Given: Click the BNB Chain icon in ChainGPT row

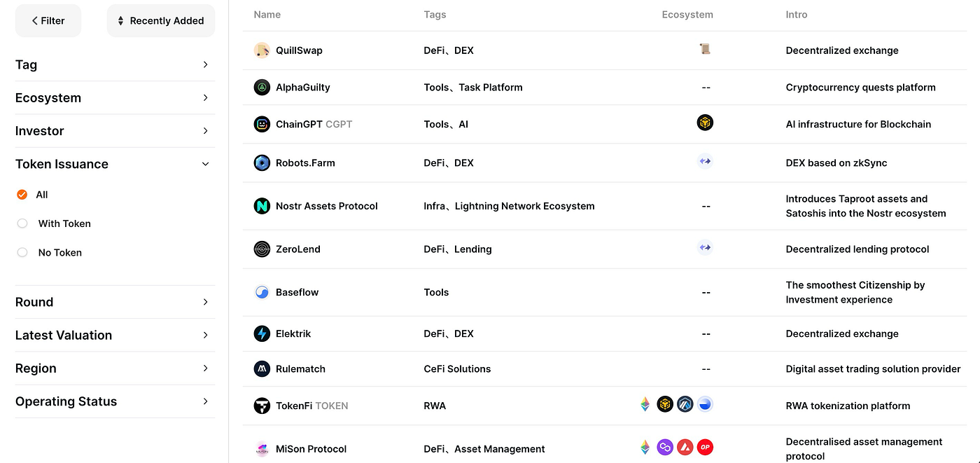Looking at the screenshot, I should [x=705, y=123].
